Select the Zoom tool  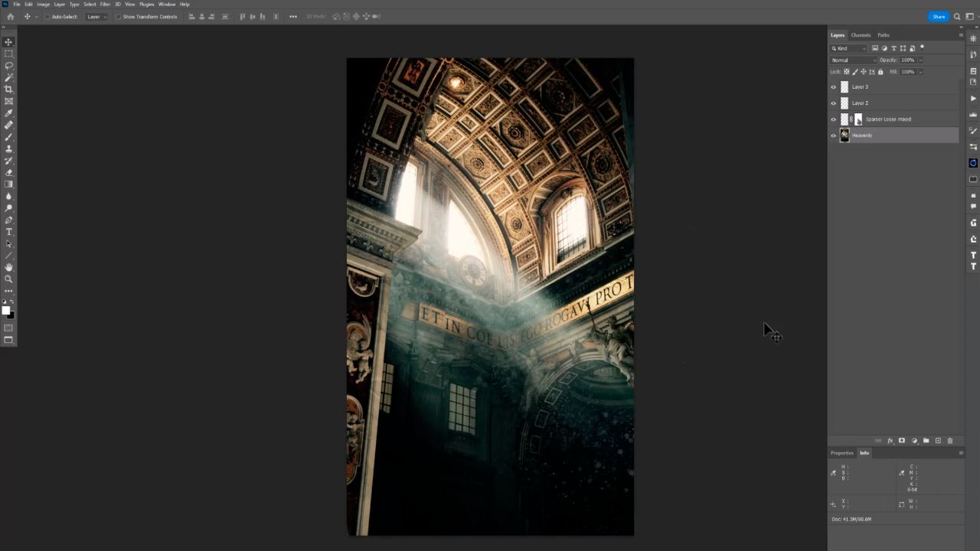[8, 279]
